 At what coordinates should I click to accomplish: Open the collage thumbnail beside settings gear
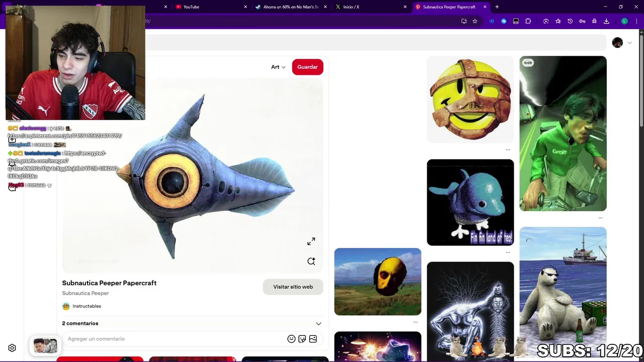coord(45,346)
